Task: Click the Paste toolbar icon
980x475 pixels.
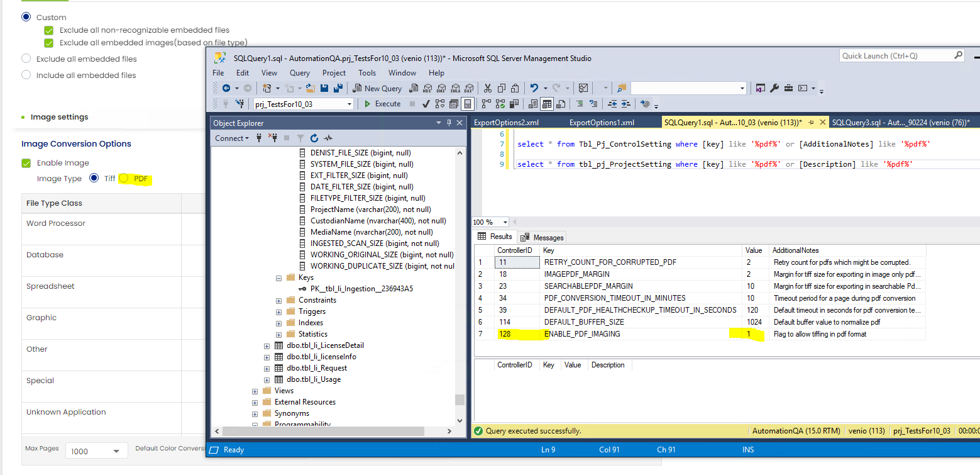Action: (x=515, y=89)
